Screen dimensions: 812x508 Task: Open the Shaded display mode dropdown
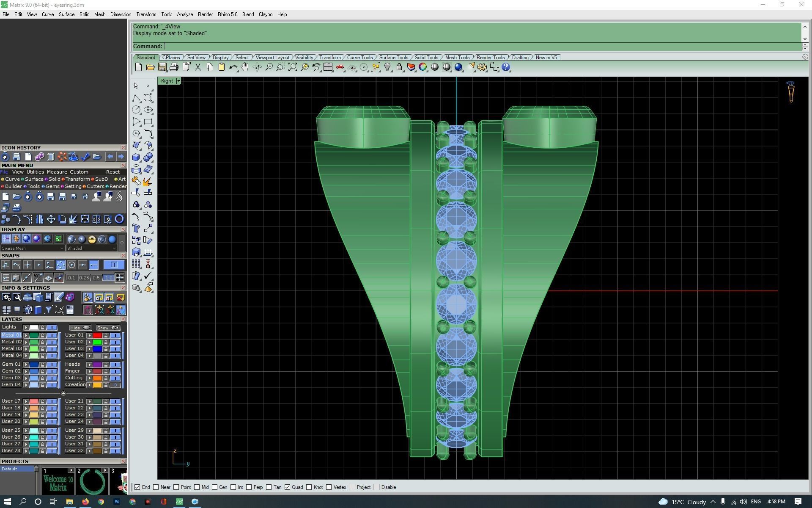pyautogui.click(x=114, y=248)
